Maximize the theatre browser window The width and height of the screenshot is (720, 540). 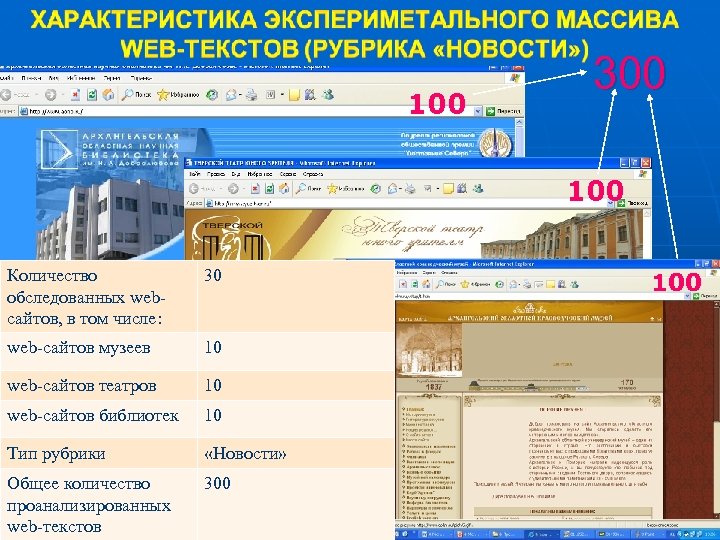click(635, 163)
